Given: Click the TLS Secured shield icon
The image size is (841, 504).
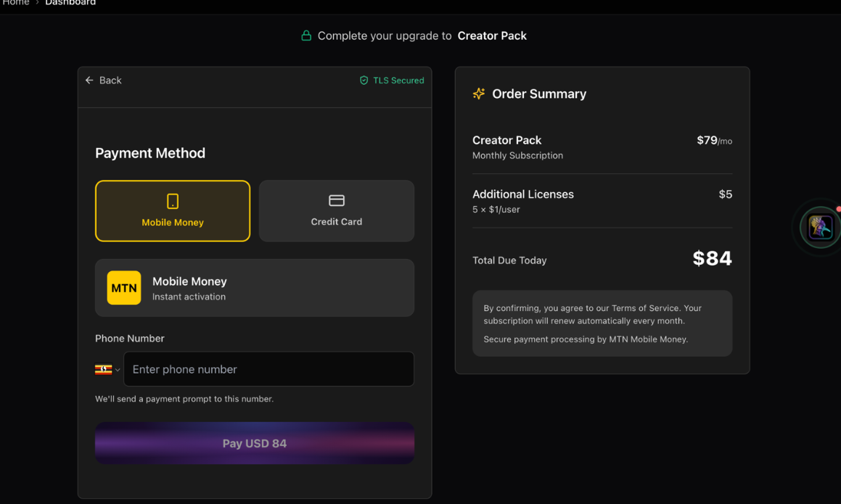Looking at the screenshot, I should click(x=364, y=80).
